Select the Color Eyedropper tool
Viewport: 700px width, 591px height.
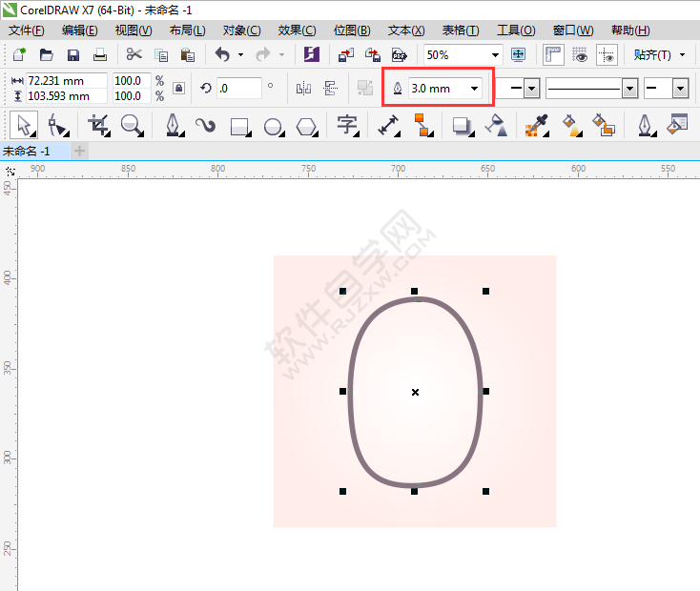click(x=537, y=126)
